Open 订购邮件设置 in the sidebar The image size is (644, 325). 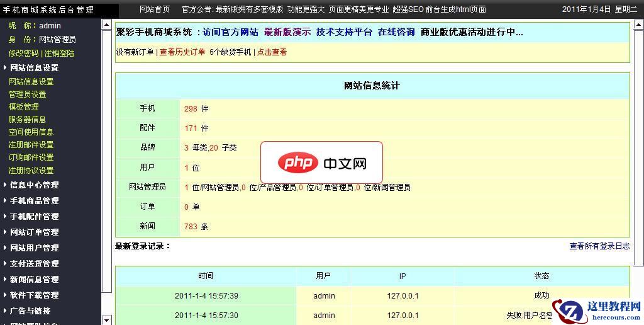click(x=31, y=157)
